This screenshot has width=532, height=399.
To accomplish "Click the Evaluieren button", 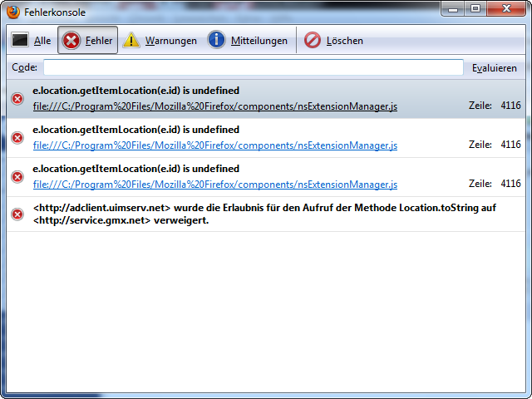I will tap(495, 68).
